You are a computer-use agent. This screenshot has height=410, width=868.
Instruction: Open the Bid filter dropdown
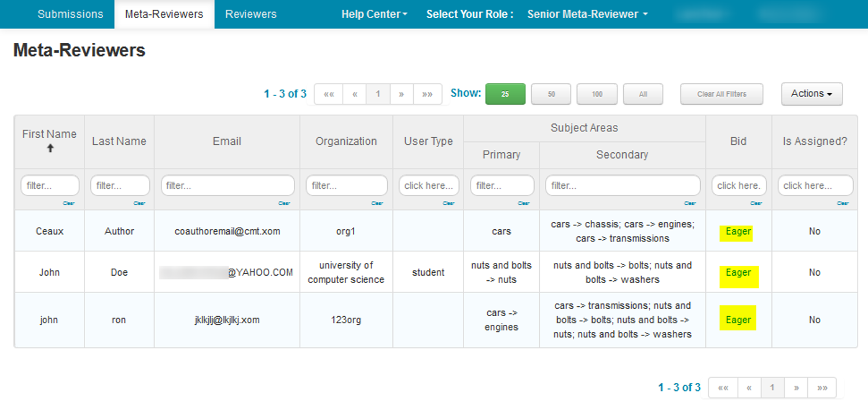pos(739,185)
